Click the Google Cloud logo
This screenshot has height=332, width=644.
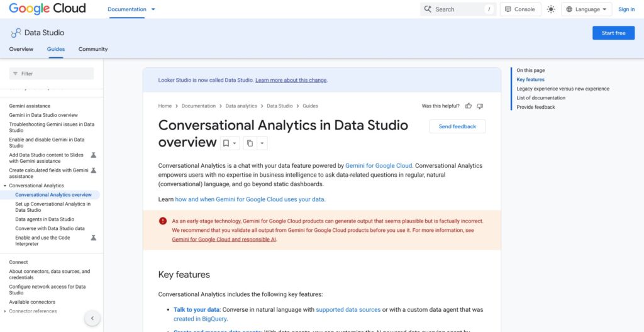point(47,9)
